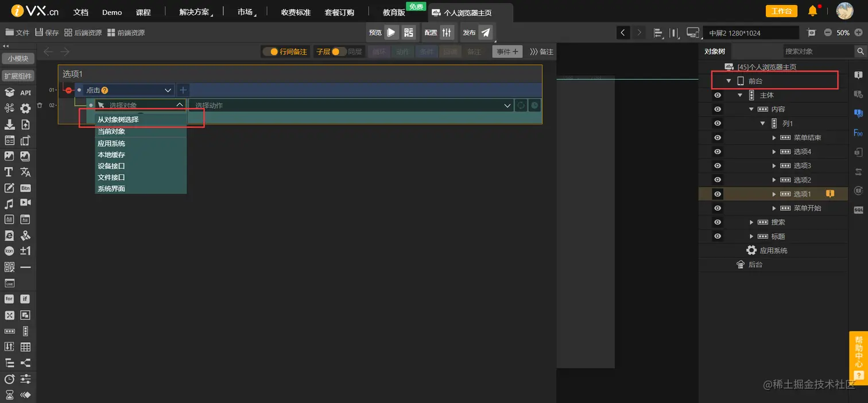Click the 事件 + button
868x403 pixels.
pos(507,52)
